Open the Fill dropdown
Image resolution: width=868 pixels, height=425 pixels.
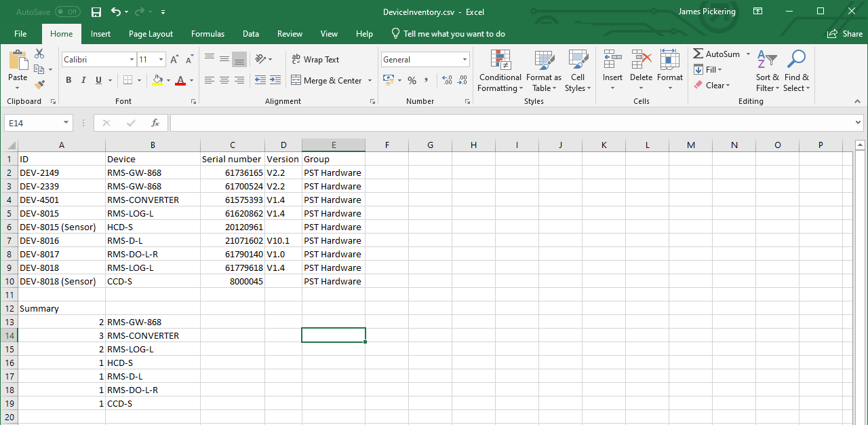tap(709, 69)
